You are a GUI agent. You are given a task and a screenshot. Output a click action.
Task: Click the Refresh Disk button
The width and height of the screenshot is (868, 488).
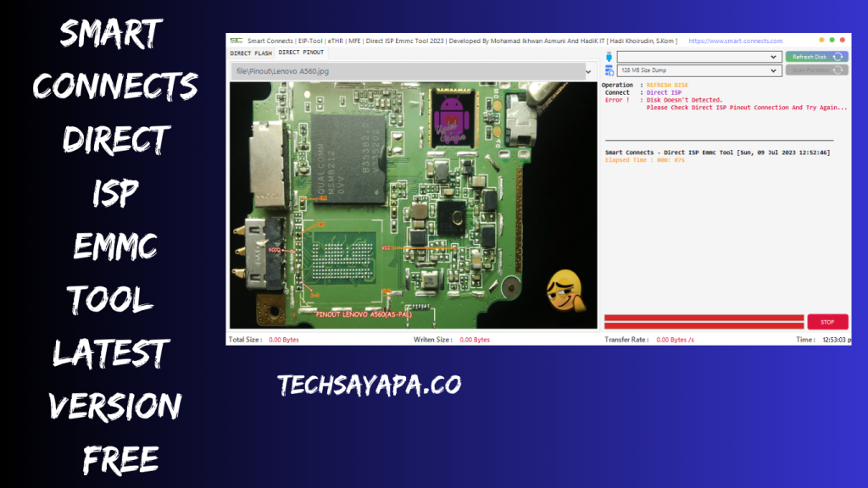816,57
